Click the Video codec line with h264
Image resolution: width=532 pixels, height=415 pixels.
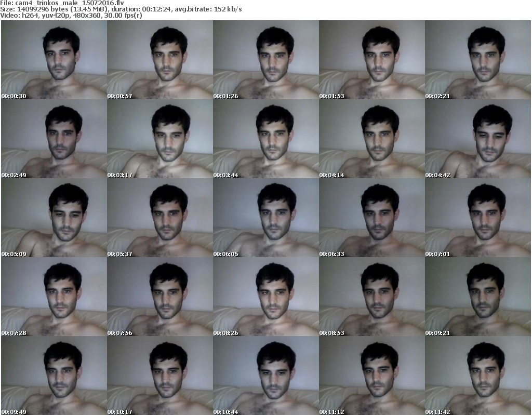point(71,16)
